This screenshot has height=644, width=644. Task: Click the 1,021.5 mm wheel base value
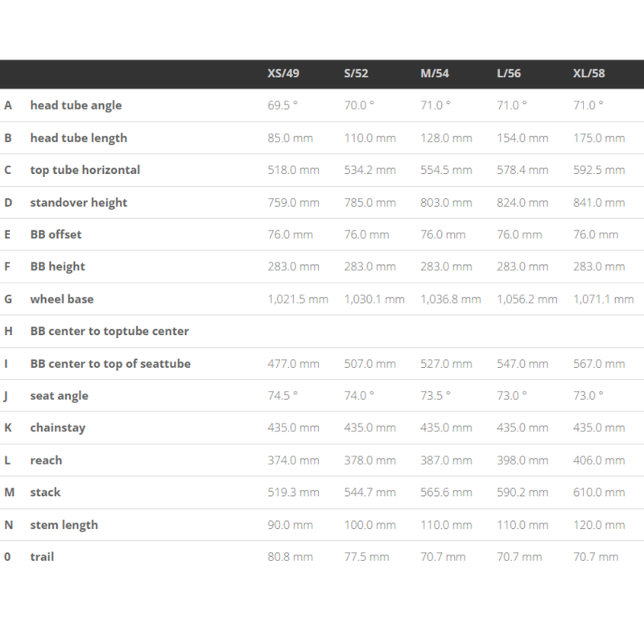pos(298,299)
